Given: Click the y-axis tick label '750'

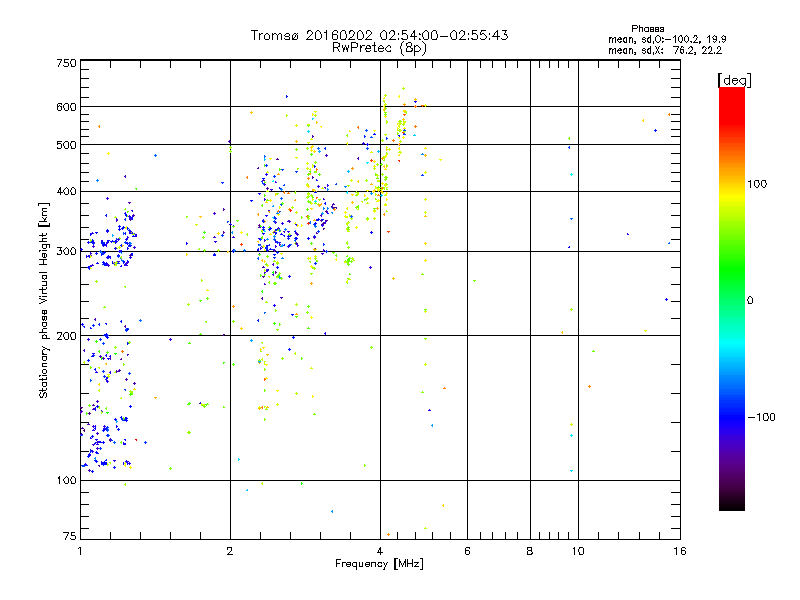Looking at the screenshot, I should point(66,63).
